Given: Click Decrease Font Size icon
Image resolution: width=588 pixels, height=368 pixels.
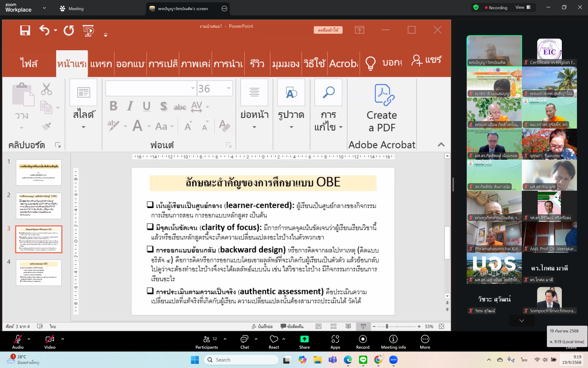Looking at the screenshot, I should coord(205,126).
